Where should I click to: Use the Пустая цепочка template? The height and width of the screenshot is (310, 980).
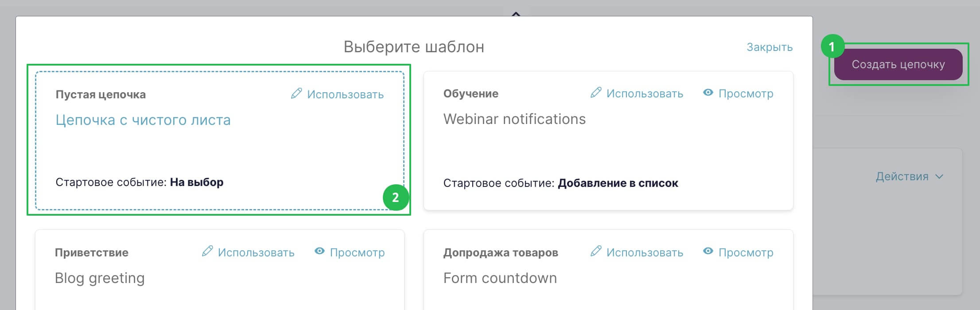click(345, 94)
